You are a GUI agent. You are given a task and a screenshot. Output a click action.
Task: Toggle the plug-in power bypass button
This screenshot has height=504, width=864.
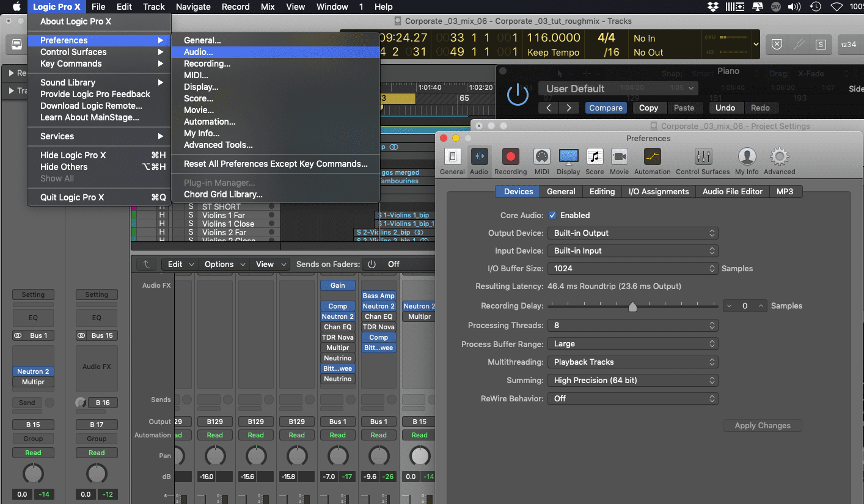[x=518, y=95]
